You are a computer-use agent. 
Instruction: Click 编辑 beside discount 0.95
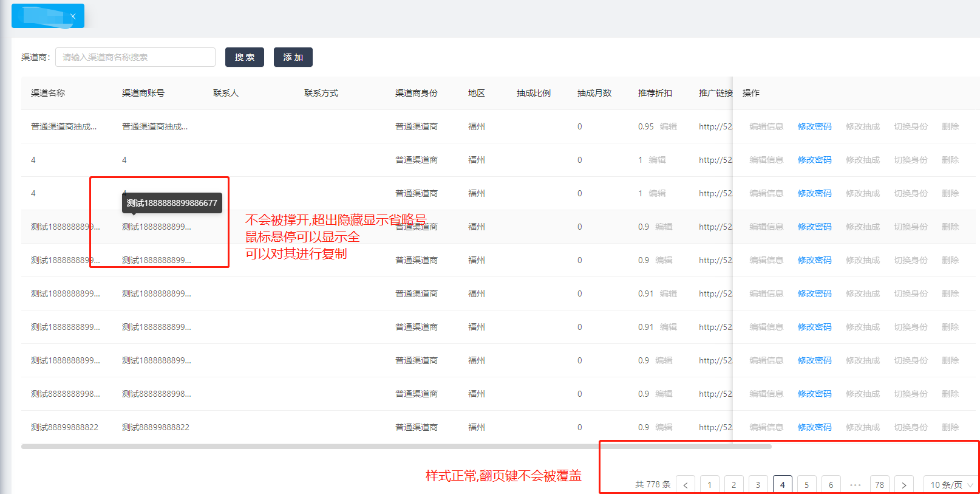click(669, 126)
